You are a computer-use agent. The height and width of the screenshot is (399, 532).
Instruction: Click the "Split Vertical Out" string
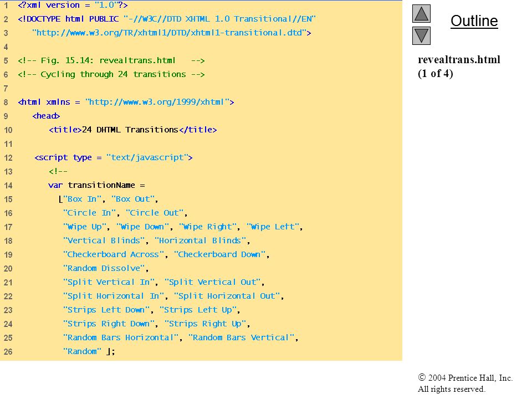(x=212, y=282)
